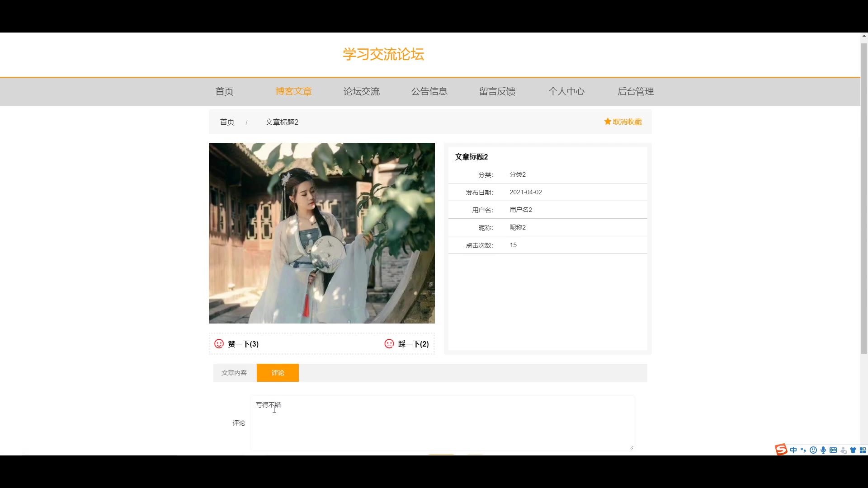This screenshot has height=488, width=868.
Task: Click the scrollbar up arrow
Action: 864,36
